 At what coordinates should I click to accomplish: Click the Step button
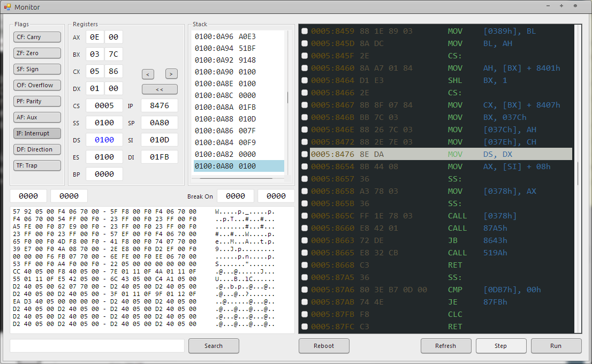click(x=500, y=346)
